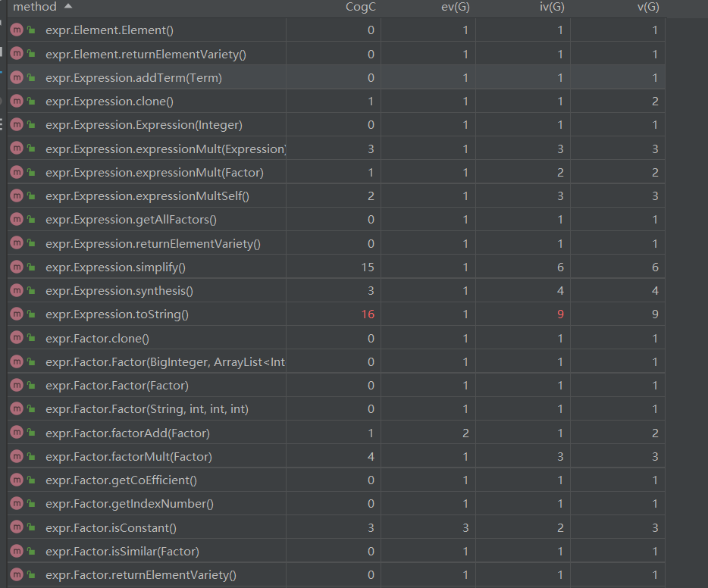Viewport: 708px width, 588px height.
Task: Click method icon of expr.Factor.factorMult(Factor)
Action: [x=17, y=457]
